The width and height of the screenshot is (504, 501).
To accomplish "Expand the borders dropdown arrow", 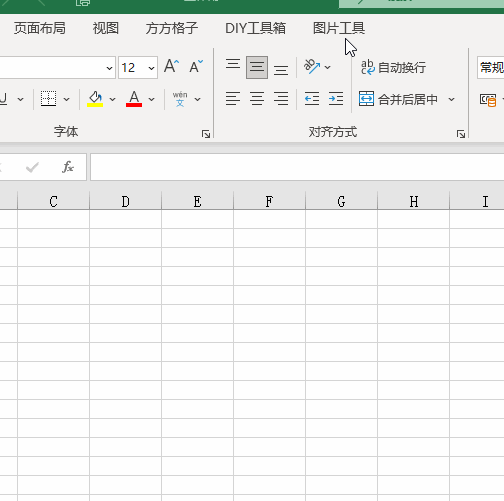I will (67, 99).
